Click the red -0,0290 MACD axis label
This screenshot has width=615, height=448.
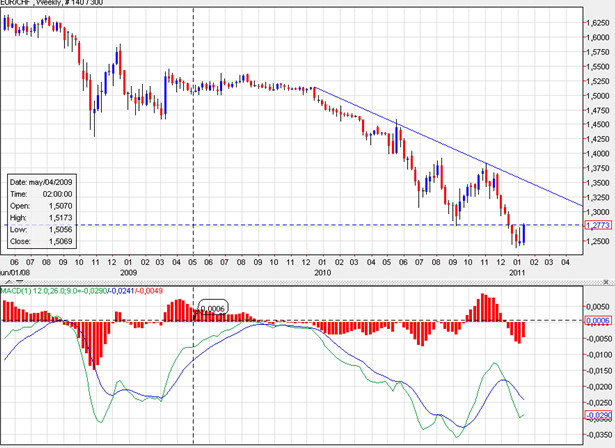[x=596, y=414]
